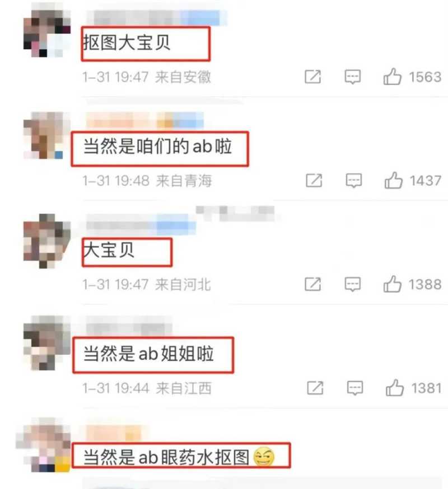Open the blurred username above 当然是ab姐姐啦
Viewport: 448px width, 489px height.
point(129,326)
